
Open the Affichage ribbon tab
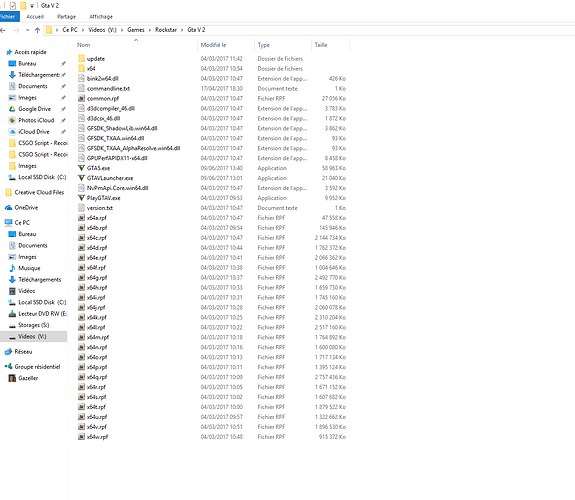click(x=101, y=17)
